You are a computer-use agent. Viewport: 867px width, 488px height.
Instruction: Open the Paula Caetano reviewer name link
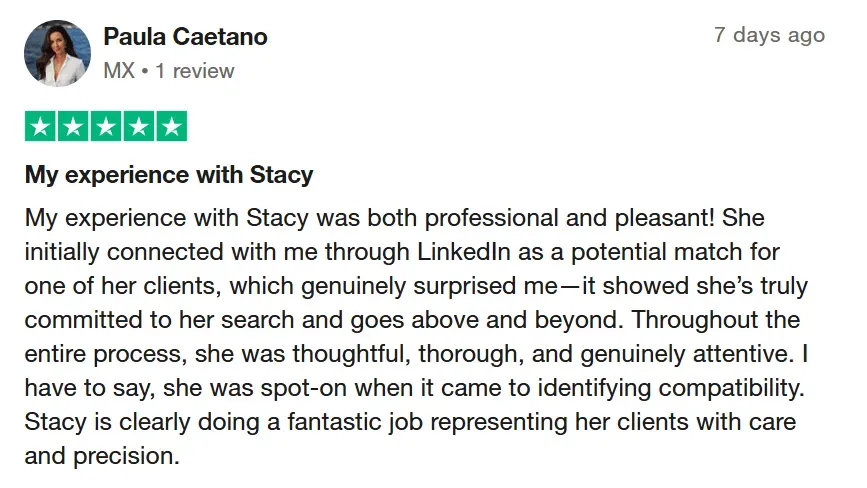[185, 38]
